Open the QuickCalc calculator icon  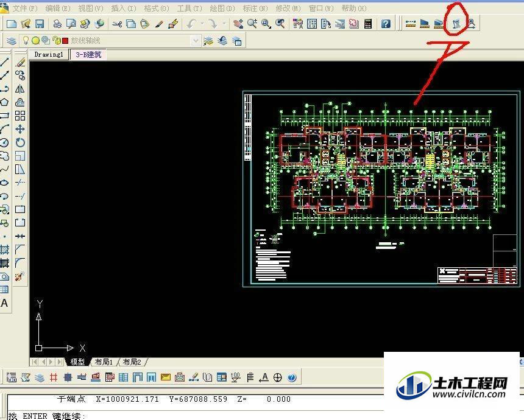coord(368,23)
